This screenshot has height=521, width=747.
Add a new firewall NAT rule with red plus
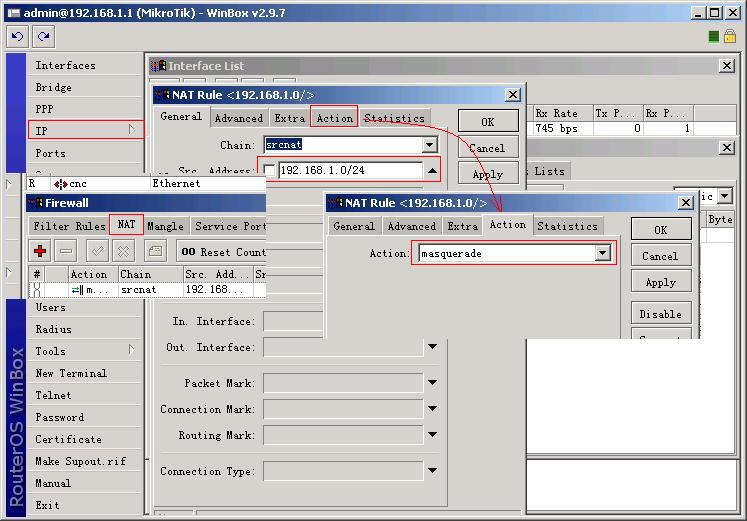(x=40, y=251)
